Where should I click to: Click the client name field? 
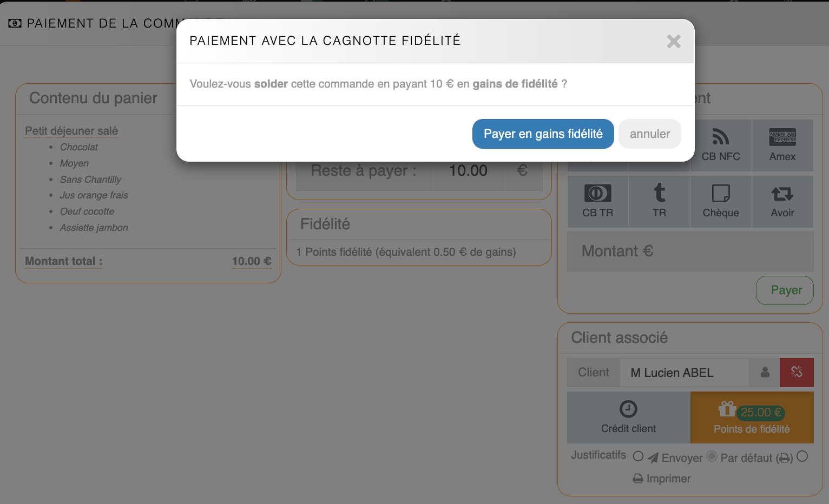tap(684, 373)
